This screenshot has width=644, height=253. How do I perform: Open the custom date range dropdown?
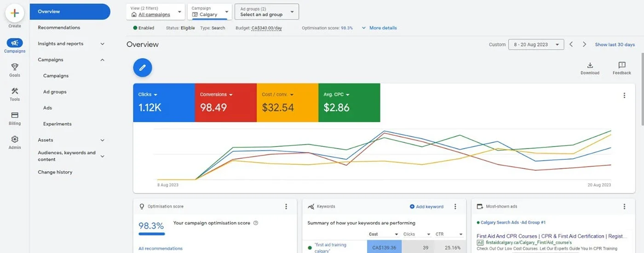536,45
